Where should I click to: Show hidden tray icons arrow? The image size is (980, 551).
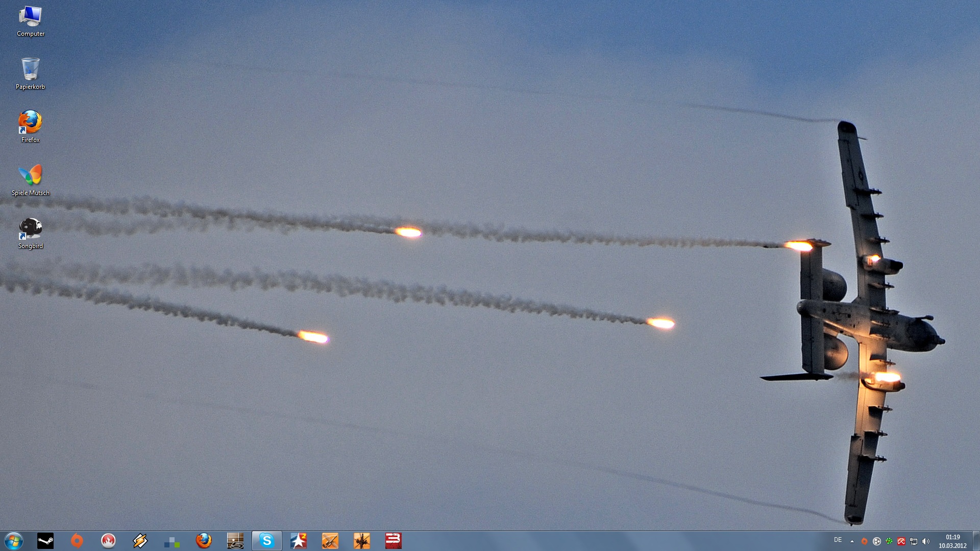(852, 541)
